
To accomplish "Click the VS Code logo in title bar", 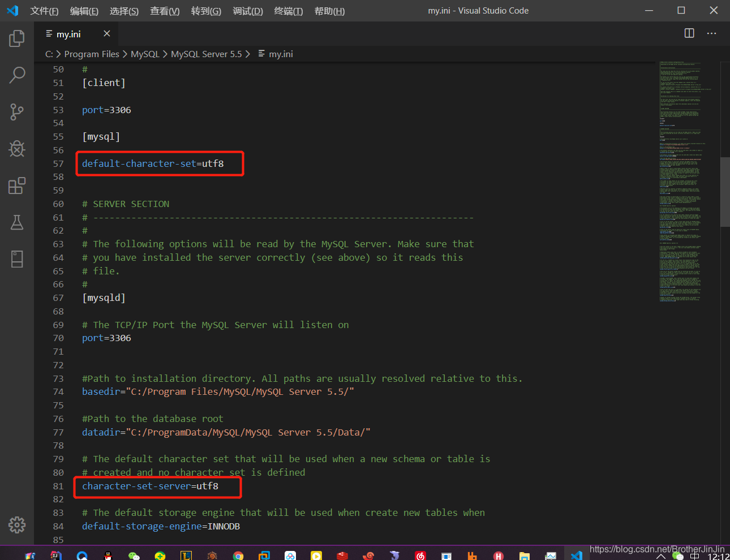I will coord(12,10).
